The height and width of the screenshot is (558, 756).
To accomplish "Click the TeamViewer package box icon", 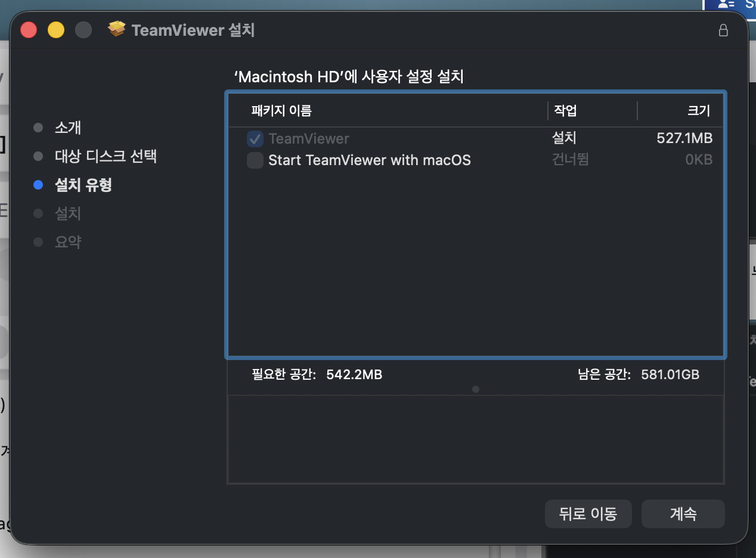I will click(117, 29).
